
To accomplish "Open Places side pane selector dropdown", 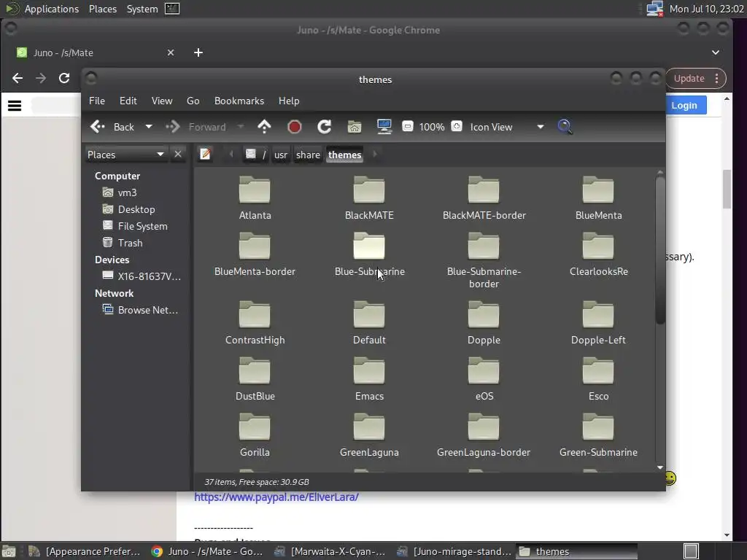I will 125,155.
